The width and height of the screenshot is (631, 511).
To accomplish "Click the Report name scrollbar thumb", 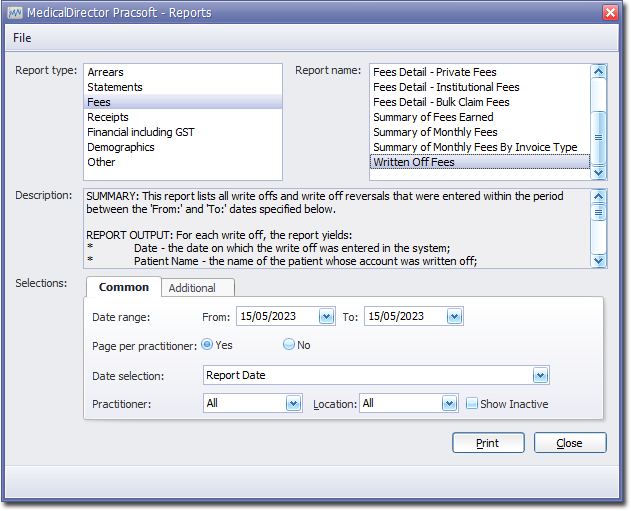I will tap(599, 137).
